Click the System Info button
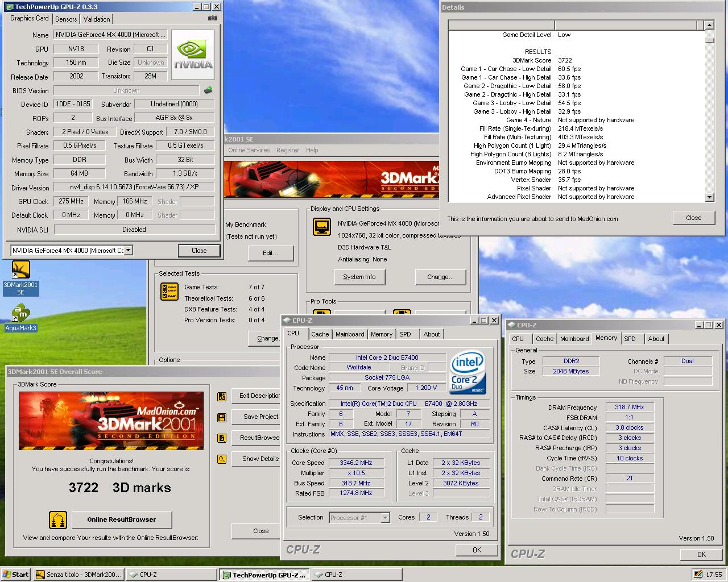The width and height of the screenshot is (728, 582). [x=359, y=277]
